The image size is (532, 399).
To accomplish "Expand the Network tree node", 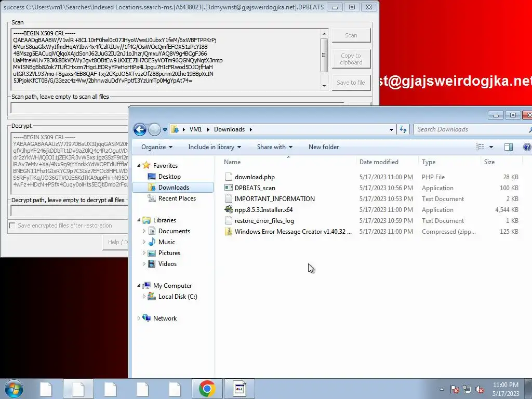I will (138, 318).
